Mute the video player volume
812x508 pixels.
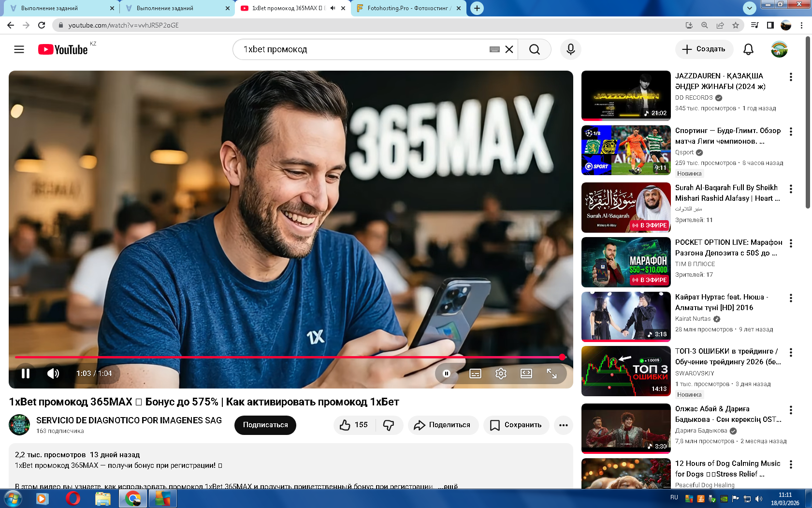pyautogui.click(x=53, y=374)
